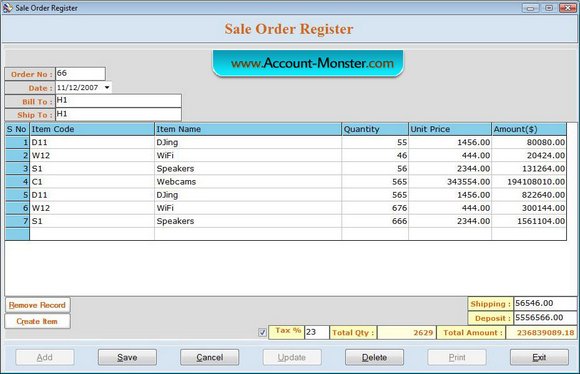Click the Total Amount value 236839089.18
Screen dimensions: 580x374
(x=542, y=333)
